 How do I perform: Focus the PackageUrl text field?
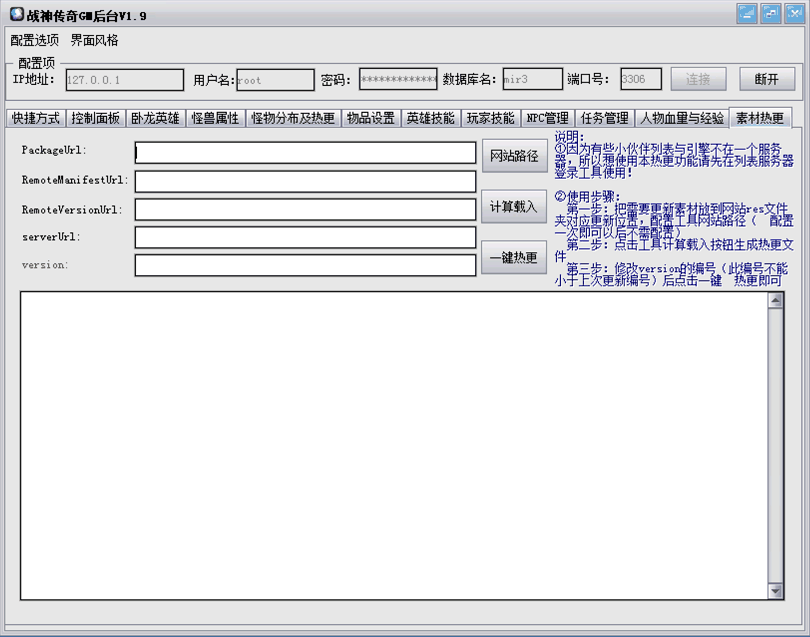click(305, 153)
